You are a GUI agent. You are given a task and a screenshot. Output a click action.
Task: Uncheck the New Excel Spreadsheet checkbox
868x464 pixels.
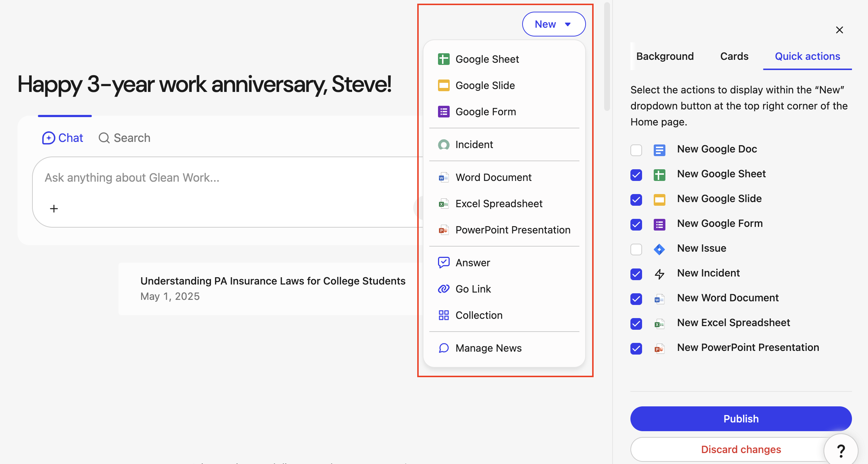click(636, 324)
